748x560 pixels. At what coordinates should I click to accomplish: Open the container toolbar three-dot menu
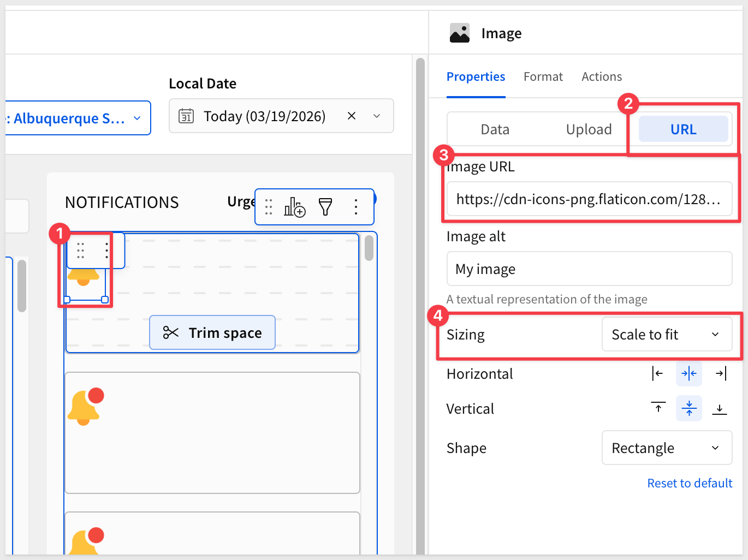pyautogui.click(x=356, y=207)
